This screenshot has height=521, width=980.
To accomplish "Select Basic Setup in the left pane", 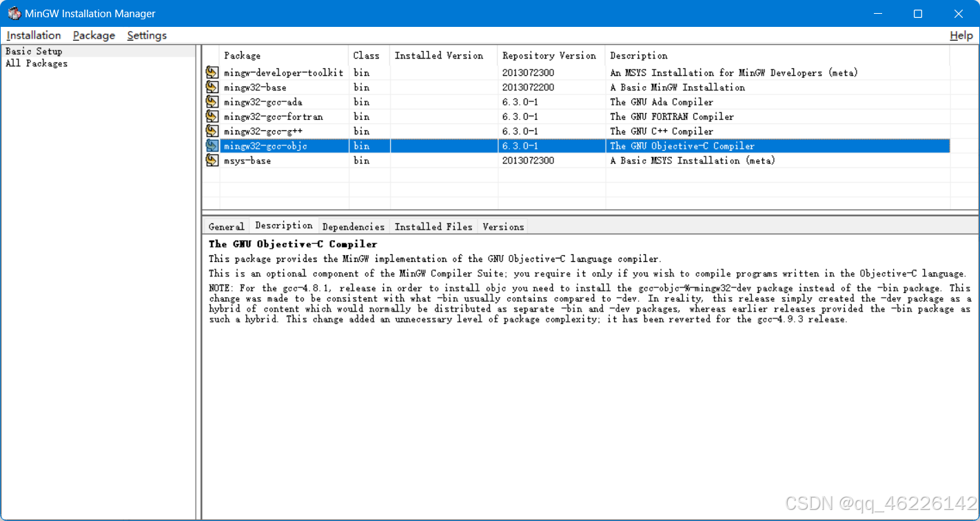I will pos(34,51).
